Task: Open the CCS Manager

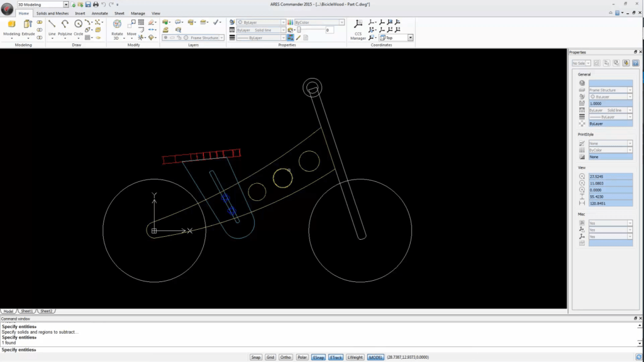Action: [358, 30]
